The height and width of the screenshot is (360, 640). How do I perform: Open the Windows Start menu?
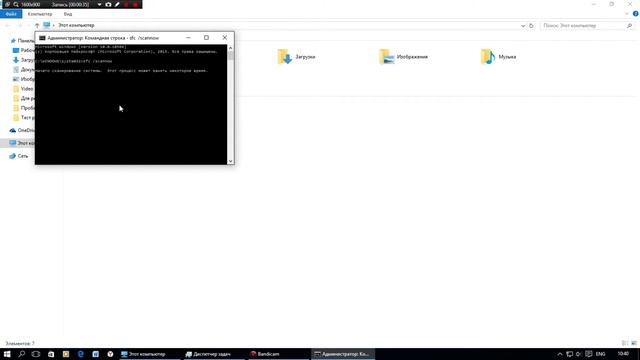coord(7,354)
